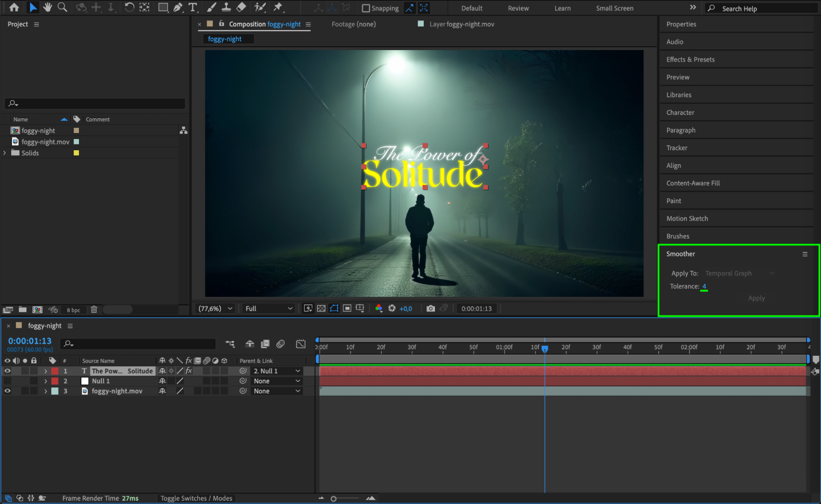Enable the Snapping checkbox
This screenshot has height=504, width=821.
366,8
